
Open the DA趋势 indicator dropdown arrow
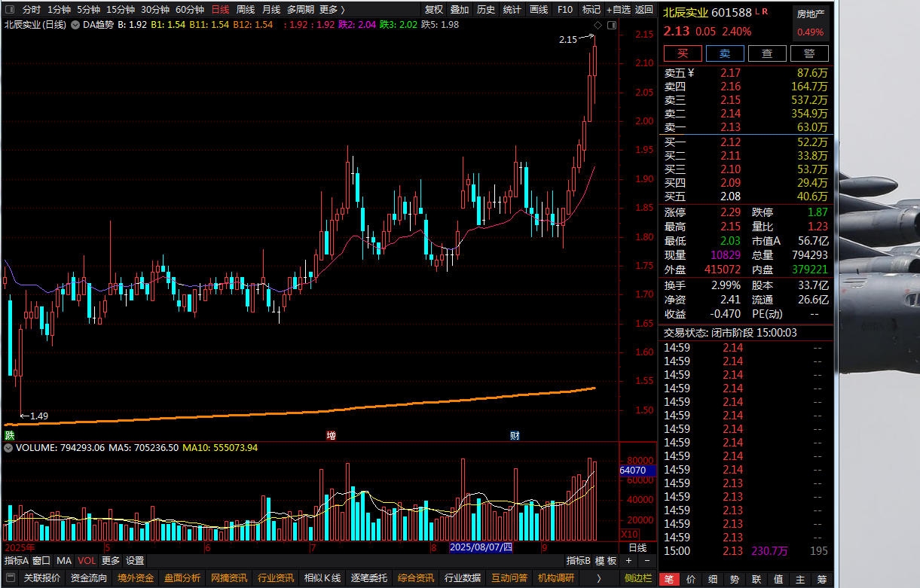click(75, 25)
